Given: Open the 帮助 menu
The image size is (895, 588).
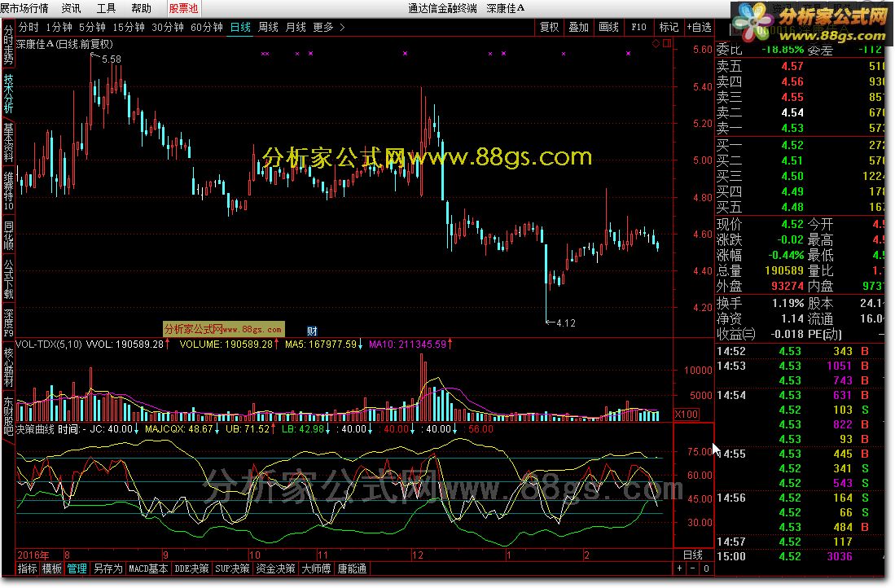Looking at the screenshot, I should [141, 8].
